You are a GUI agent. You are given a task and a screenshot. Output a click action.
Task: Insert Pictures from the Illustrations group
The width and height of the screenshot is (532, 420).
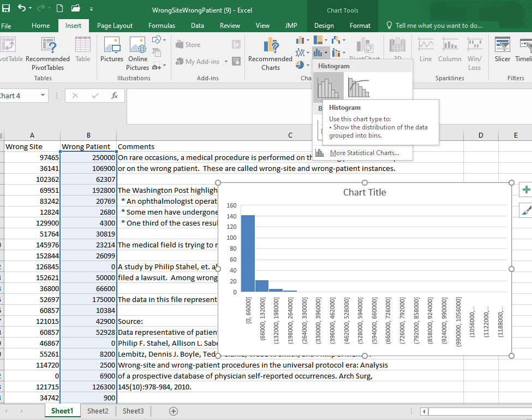coord(112,50)
